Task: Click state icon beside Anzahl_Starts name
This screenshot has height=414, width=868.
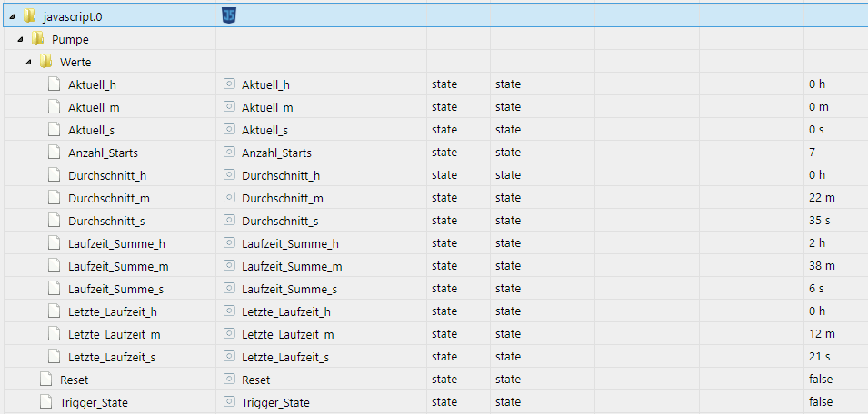Action: point(229,153)
